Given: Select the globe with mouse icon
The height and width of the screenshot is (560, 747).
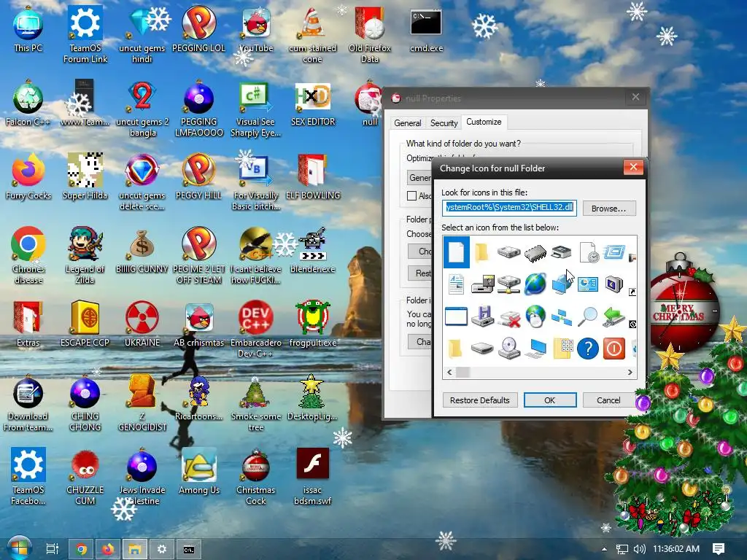Looking at the screenshot, I should tap(535, 316).
